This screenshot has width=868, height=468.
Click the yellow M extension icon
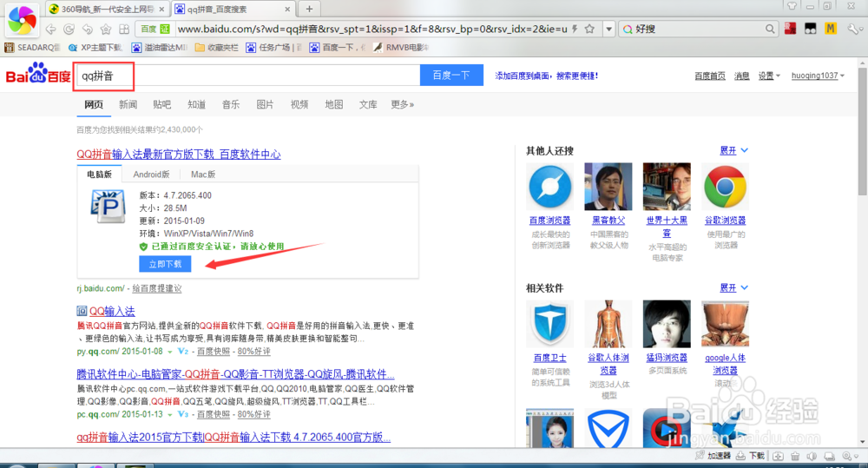point(831,29)
